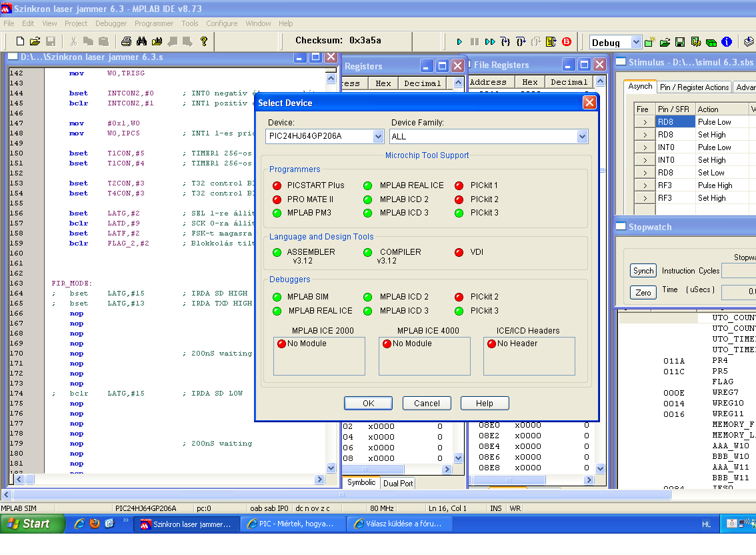Screen dimensions: 756x555
Task: Click the Print icon in the toolbar
Action: tap(125, 41)
